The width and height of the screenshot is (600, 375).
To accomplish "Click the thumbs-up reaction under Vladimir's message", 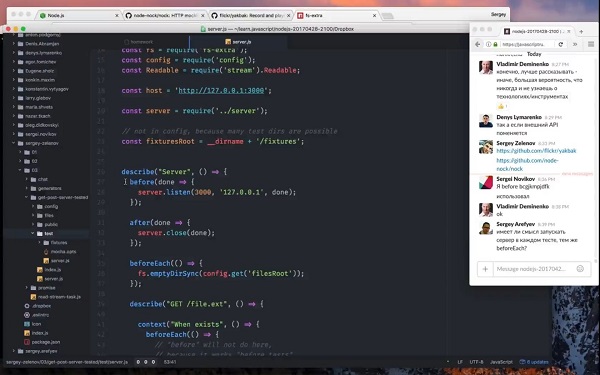I will point(502,106).
